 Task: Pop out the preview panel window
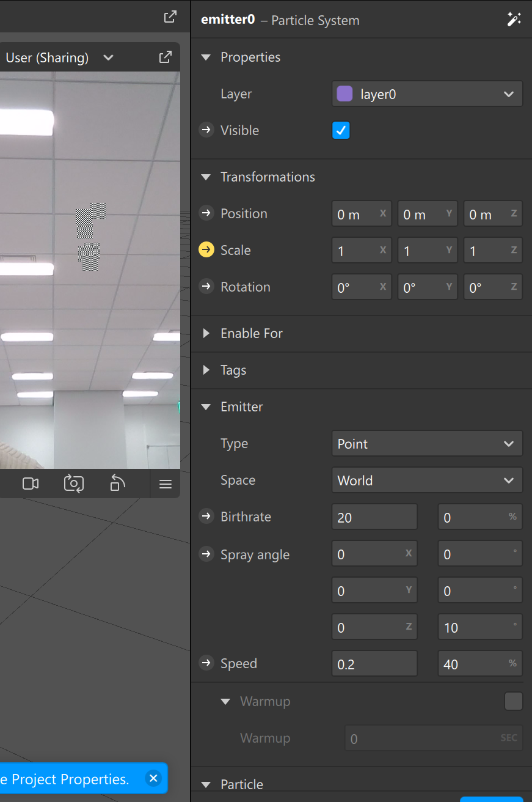click(165, 57)
